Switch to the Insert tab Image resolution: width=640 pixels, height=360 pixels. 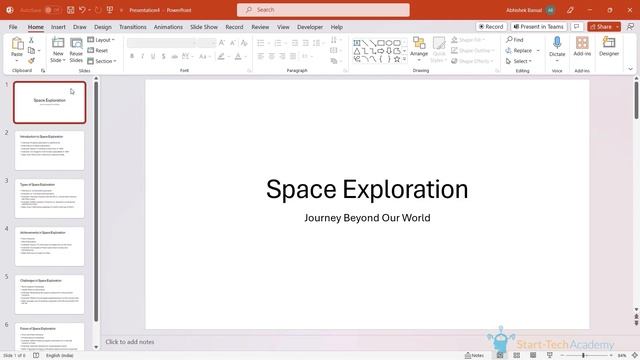click(x=58, y=27)
